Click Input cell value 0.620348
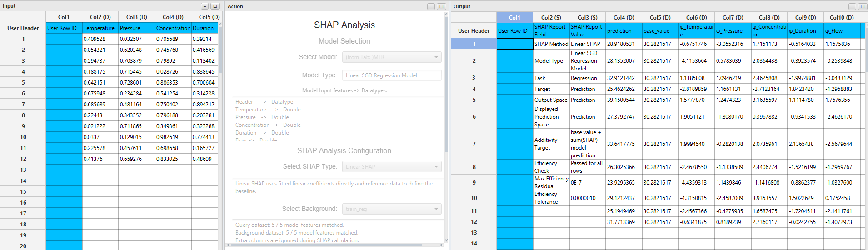The width and height of the screenshot is (868, 250). [x=137, y=50]
